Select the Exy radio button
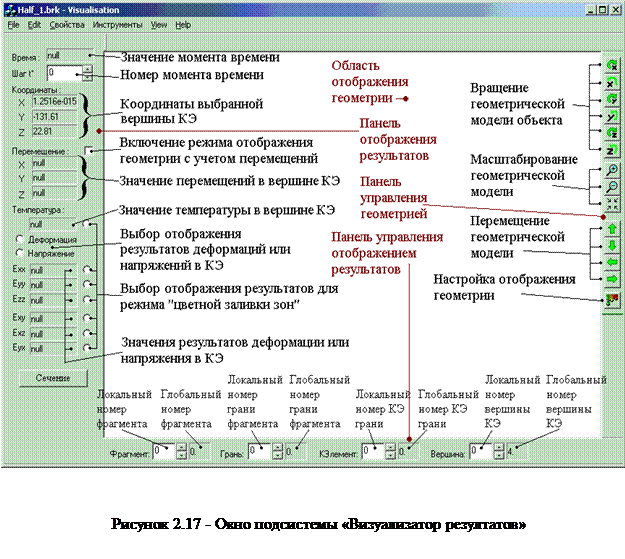 86,318
